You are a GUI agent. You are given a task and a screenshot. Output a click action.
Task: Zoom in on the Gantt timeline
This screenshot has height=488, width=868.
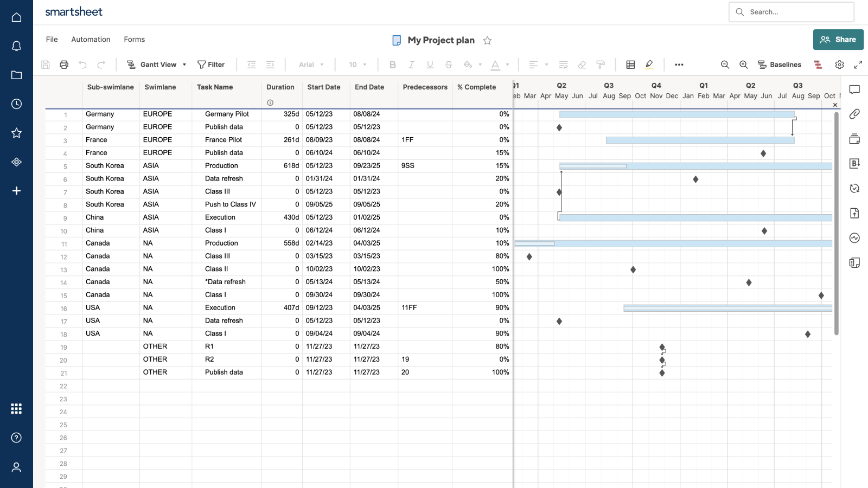click(x=743, y=65)
